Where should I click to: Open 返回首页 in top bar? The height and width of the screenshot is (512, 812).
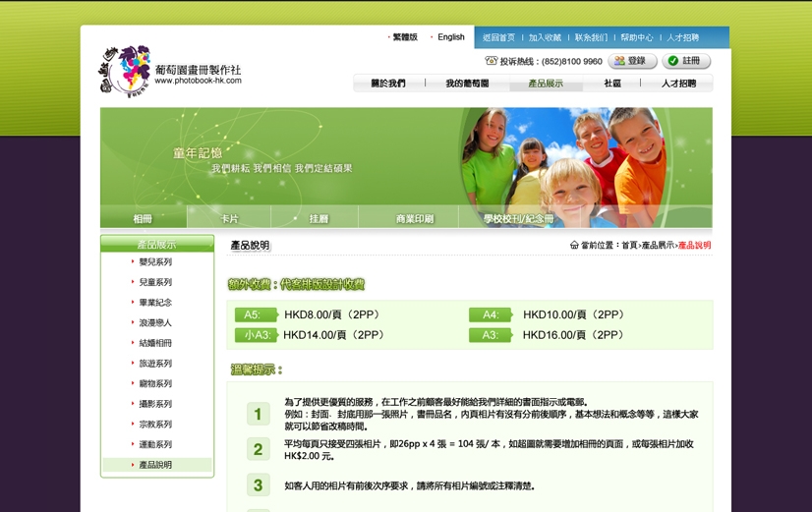[498, 37]
